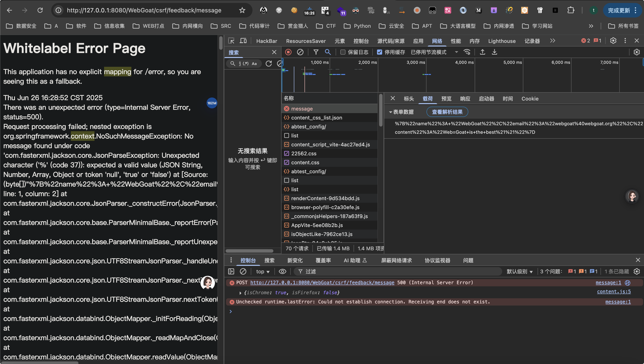Import HAR file with upload arrow
Viewport: 644px width, 364px height.
coord(482,52)
